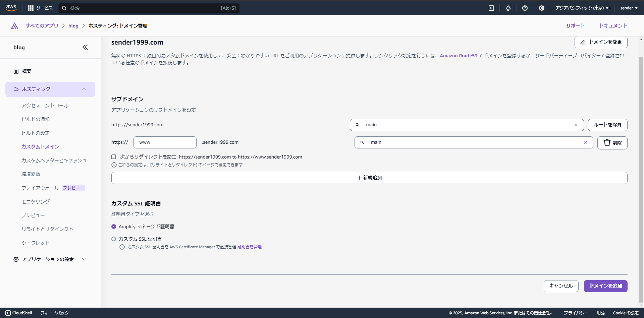Collapse the blog sidebar panel

85,47
